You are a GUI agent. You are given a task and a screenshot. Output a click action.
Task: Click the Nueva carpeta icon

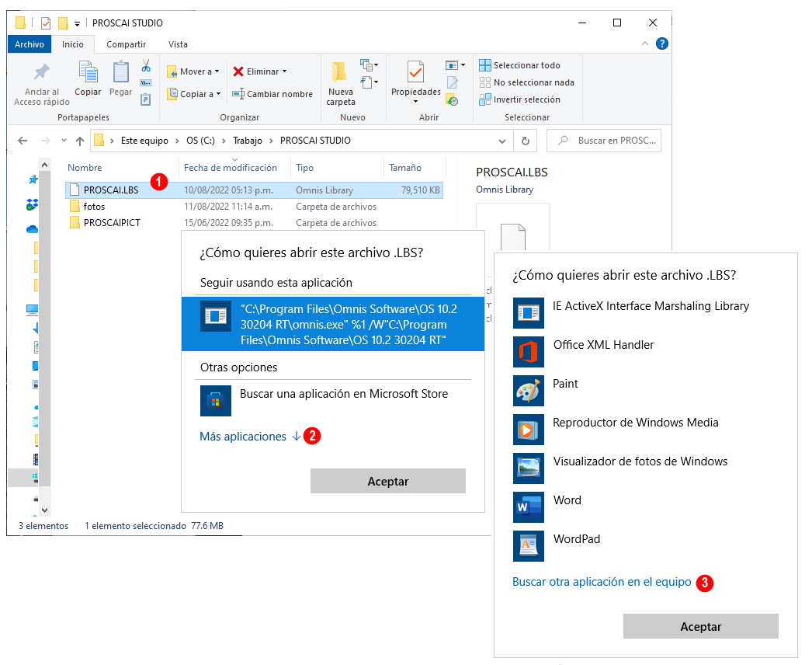point(340,72)
